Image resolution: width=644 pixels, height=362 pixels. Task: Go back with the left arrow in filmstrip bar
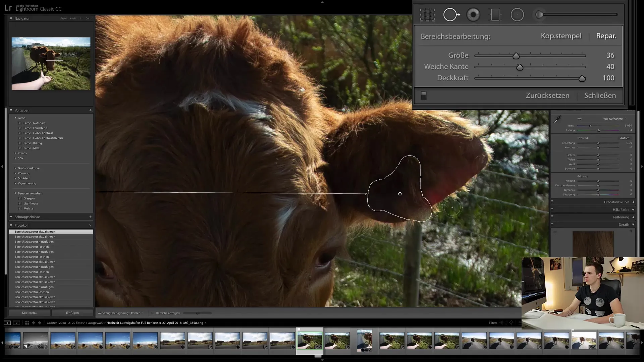[34, 323]
